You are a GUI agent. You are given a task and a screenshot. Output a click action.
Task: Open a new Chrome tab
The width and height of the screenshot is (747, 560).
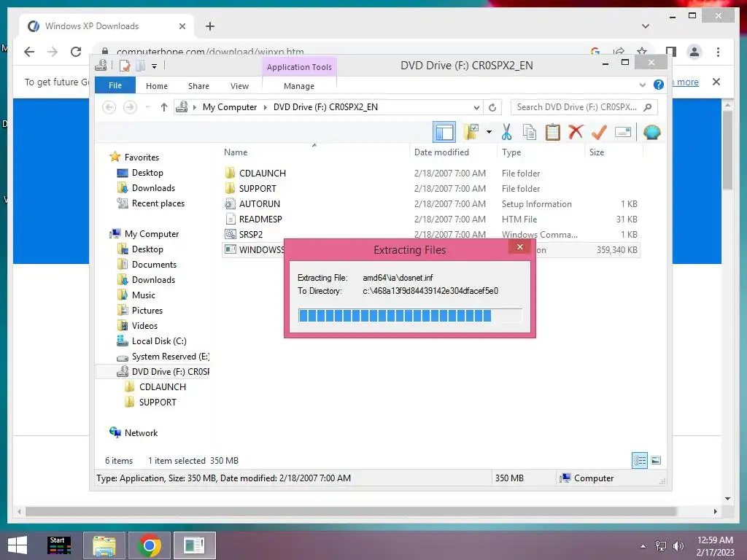point(210,26)
